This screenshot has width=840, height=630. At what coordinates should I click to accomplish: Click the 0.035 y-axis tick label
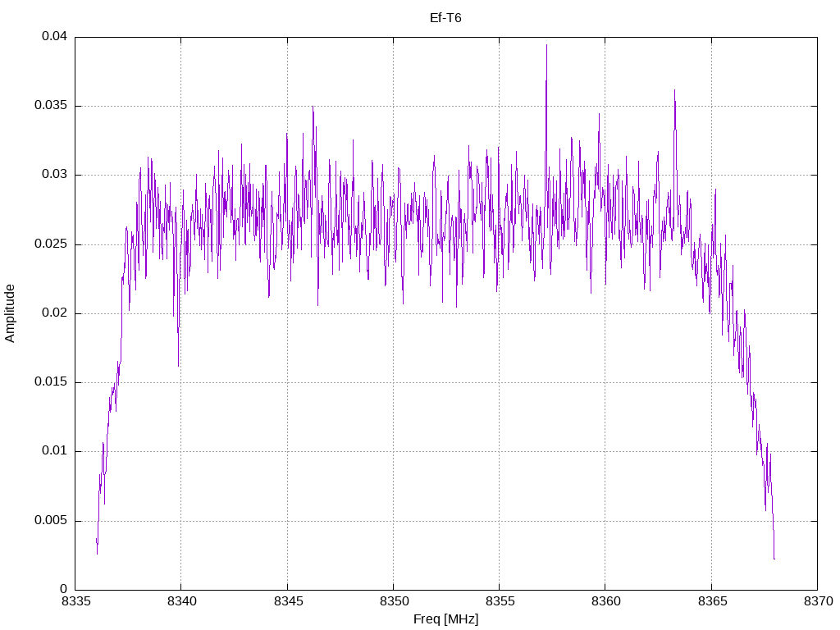pos(51,106)
